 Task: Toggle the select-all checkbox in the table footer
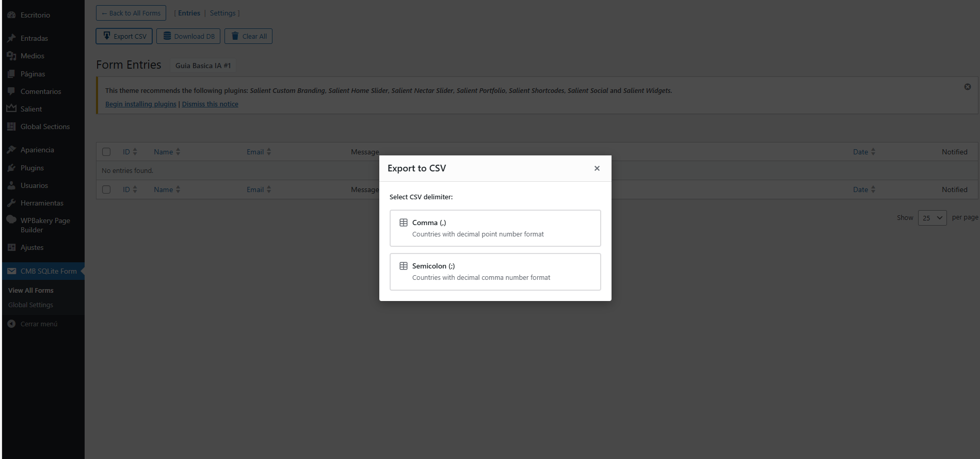[106, 189]
